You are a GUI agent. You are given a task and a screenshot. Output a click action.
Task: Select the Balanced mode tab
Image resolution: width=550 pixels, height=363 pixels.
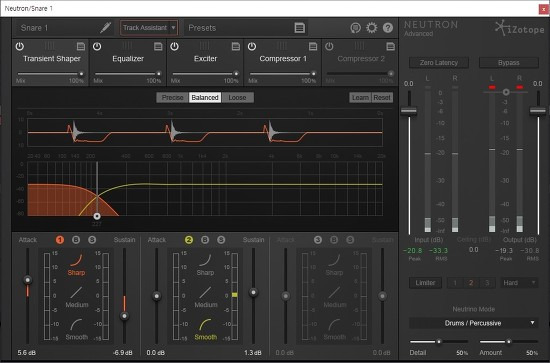(205, 98)
